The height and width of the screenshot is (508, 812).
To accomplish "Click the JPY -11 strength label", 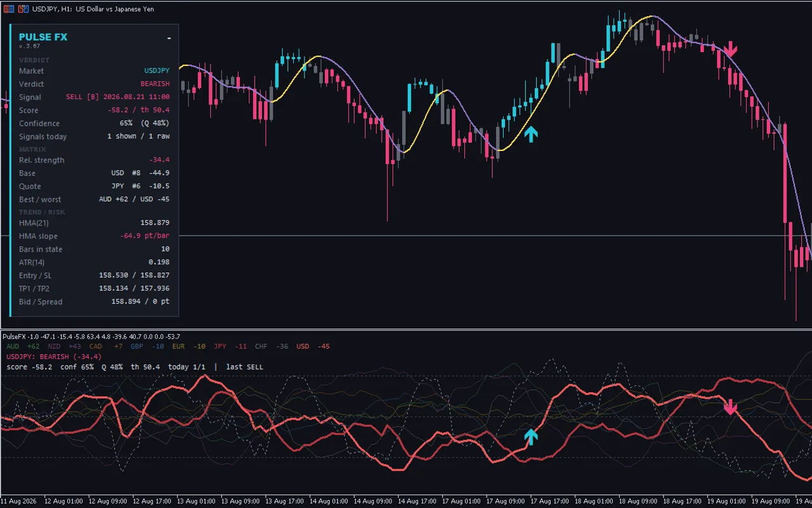I will (x=230, y=347).
